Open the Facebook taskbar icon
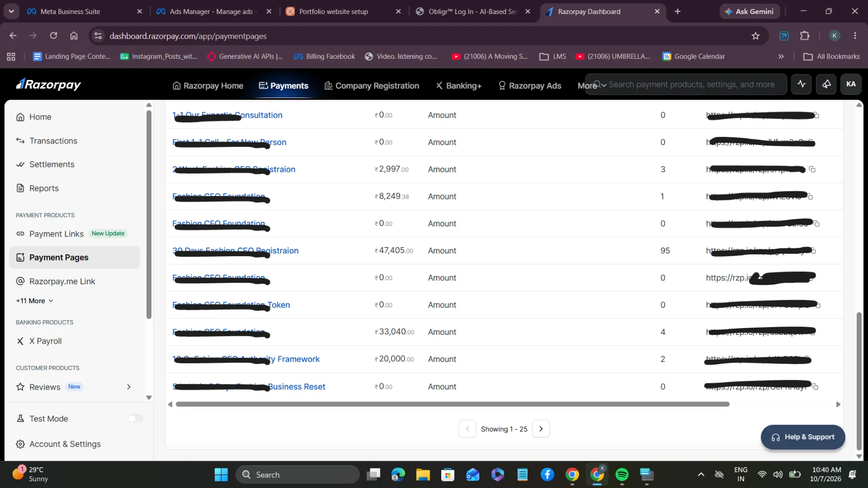 547,475
